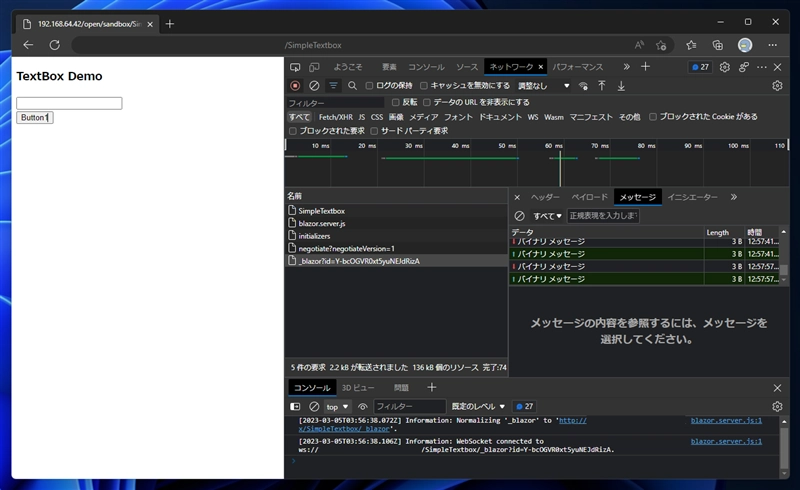Clear the console output
The width and height of the screenshot is (800, 490).
click(x=314, y=406)
